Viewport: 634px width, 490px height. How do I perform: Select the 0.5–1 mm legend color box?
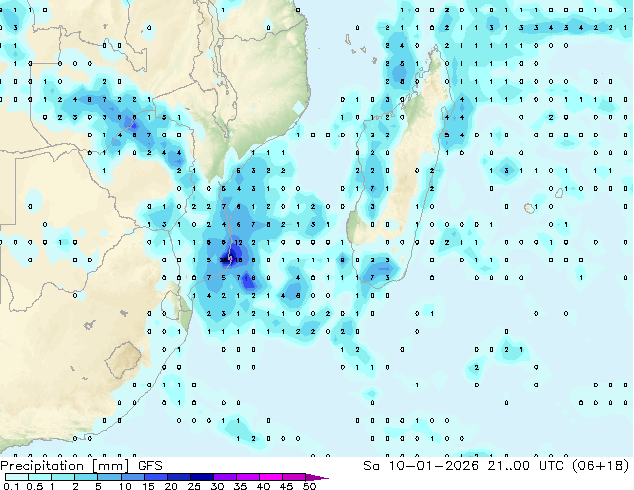(x=40, y=477)
